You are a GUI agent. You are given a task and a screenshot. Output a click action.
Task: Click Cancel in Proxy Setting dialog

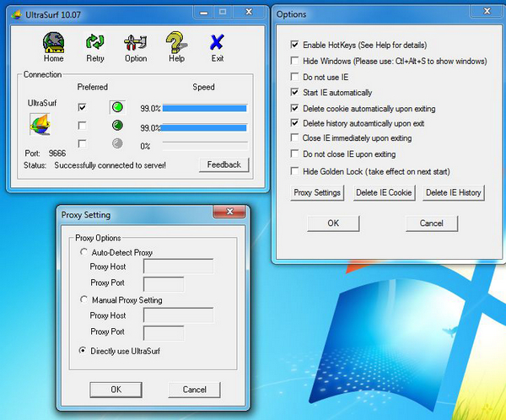tap(194, 390)
